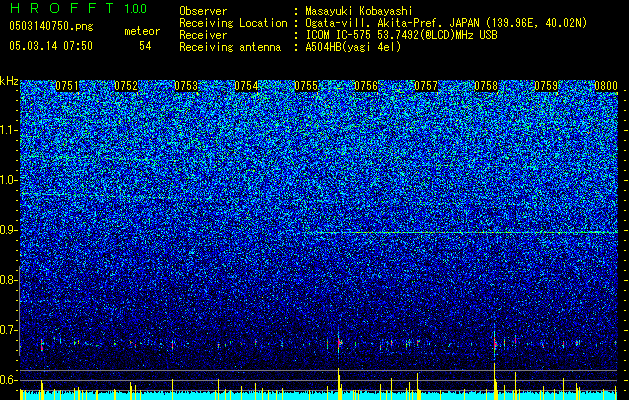Click observer name Masayuki Kobayashi
Screen dimensions: 629x400
coord(359,12)
